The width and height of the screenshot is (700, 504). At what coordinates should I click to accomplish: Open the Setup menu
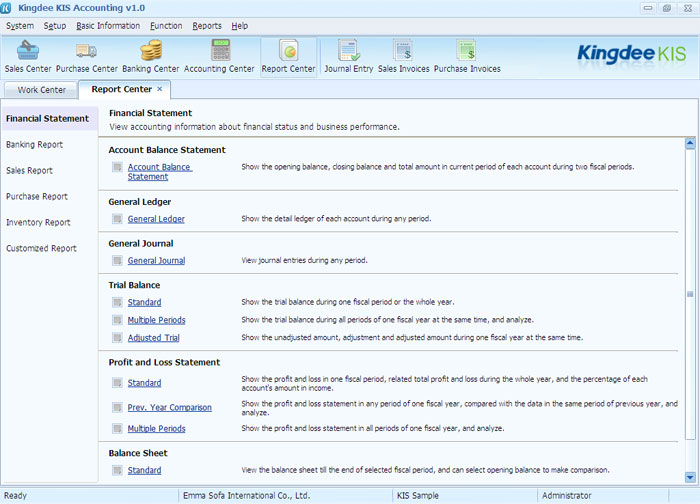55,26
